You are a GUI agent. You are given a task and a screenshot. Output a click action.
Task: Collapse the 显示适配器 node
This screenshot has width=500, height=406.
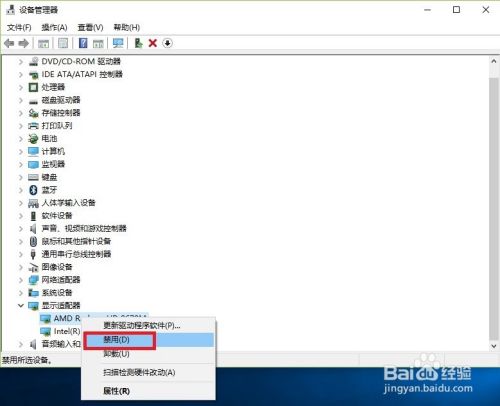pos(21,306)
